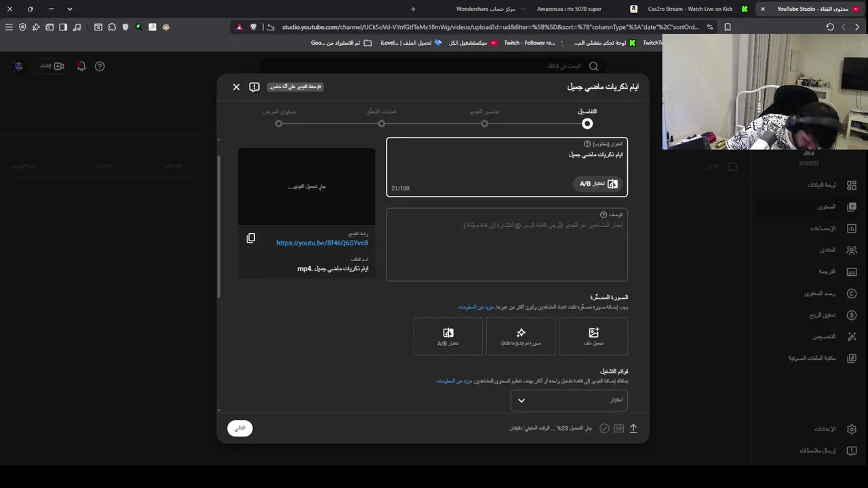Click the dialog vertical scrollbar

pyautogui.click(x=218, y=227)
